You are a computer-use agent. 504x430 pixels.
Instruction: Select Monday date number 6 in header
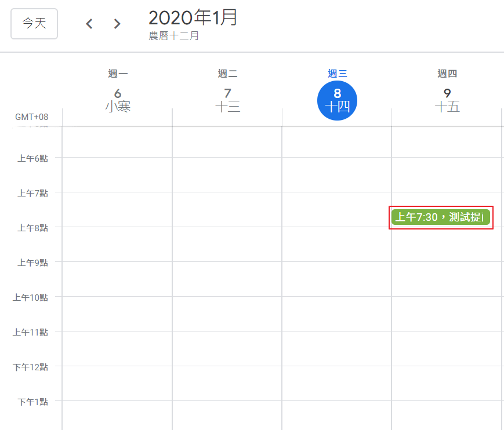click(x=118, y=94)
